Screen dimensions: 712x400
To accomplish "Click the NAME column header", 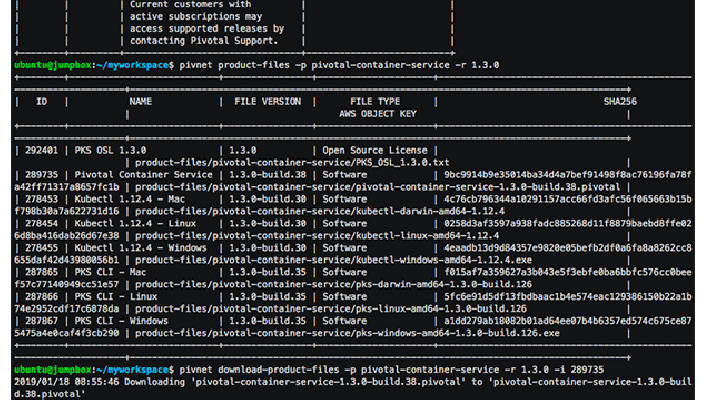I will (x=140, y=102).
